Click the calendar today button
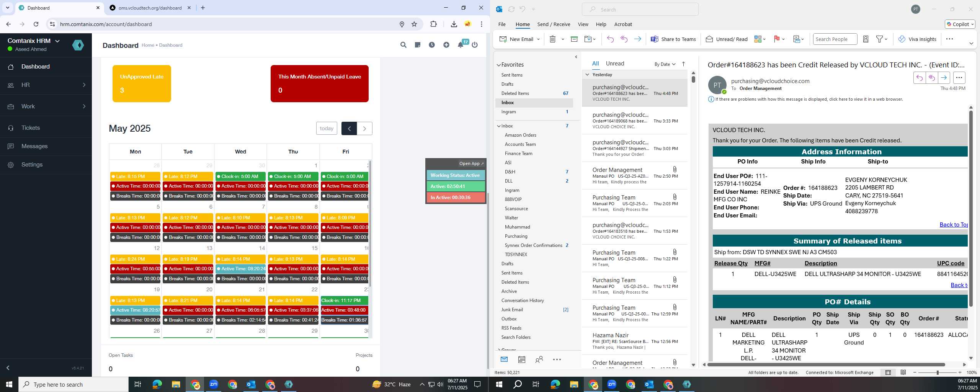 [327, 129]
